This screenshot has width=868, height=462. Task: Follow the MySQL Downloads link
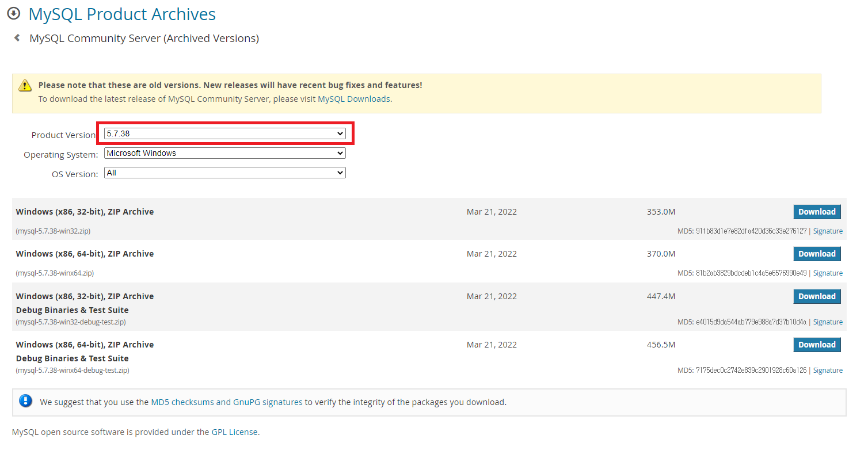pos(354,99)
